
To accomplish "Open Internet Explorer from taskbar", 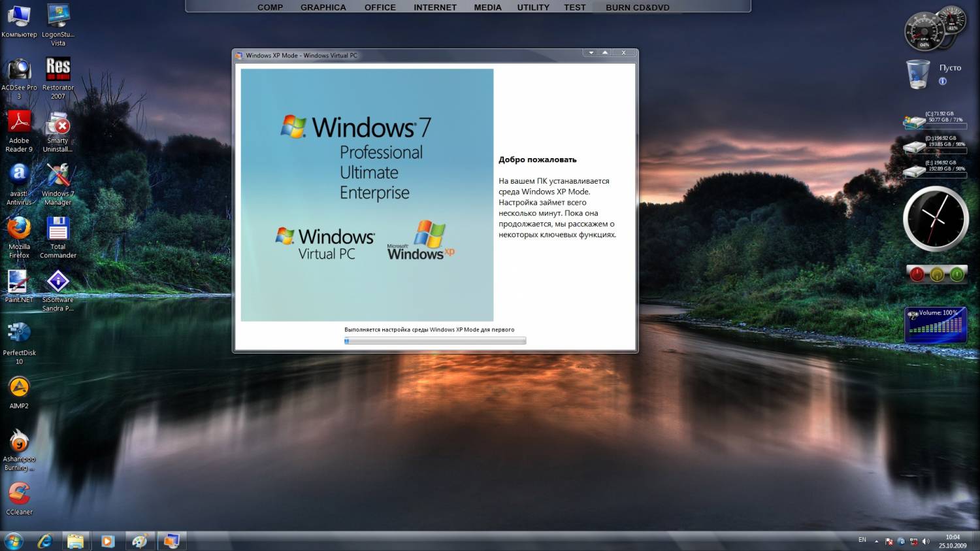I will 45,541.
